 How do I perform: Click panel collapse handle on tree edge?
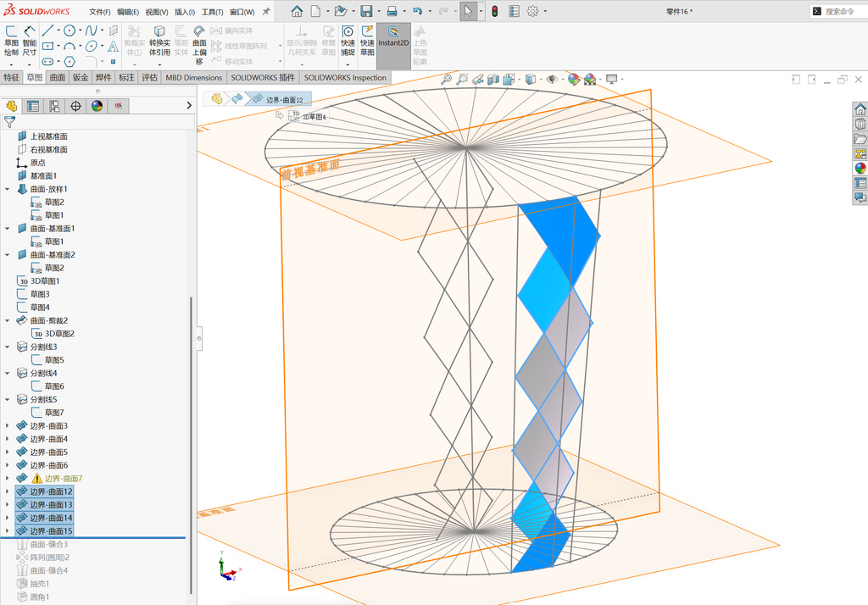click(199, 337)
